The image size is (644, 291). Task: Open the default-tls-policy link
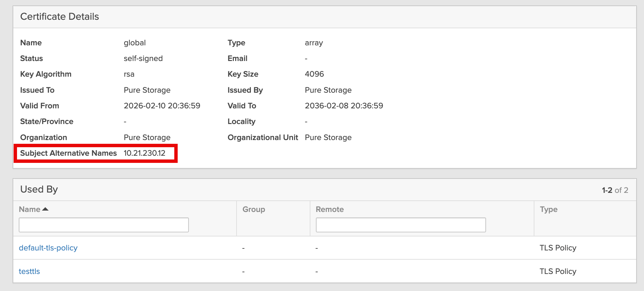(x=48, y=248)
